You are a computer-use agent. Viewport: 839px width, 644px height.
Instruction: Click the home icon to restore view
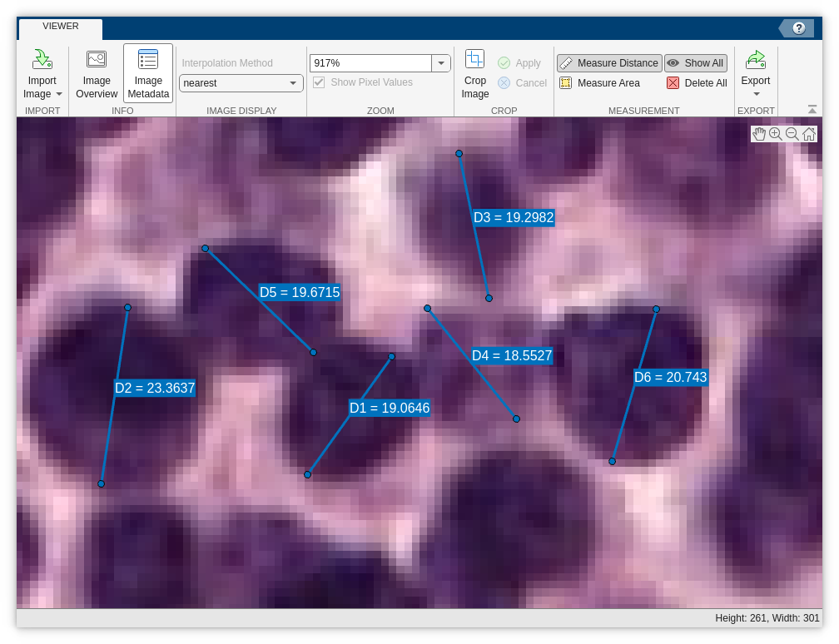[808, 133]
